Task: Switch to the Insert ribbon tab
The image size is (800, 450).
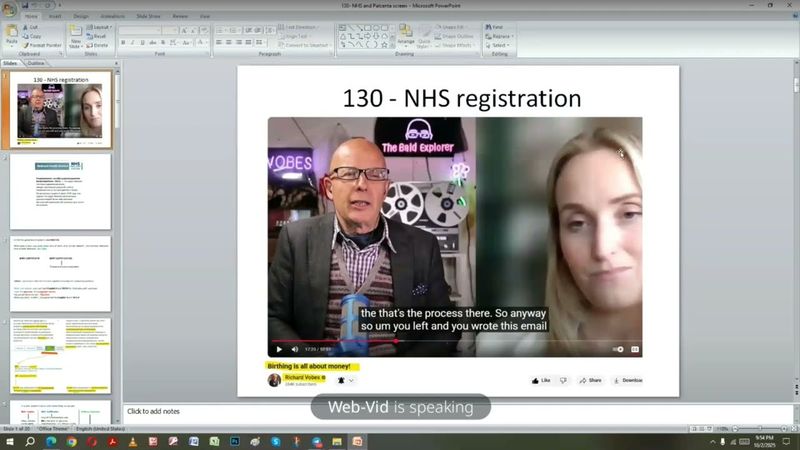Action: click(x=55, y=16)
